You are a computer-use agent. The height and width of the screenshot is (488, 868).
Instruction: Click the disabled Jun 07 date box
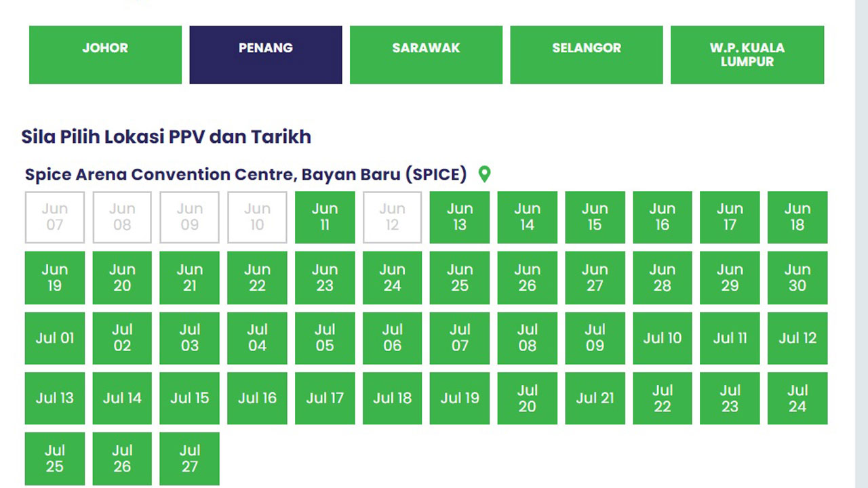click(55, 217)
